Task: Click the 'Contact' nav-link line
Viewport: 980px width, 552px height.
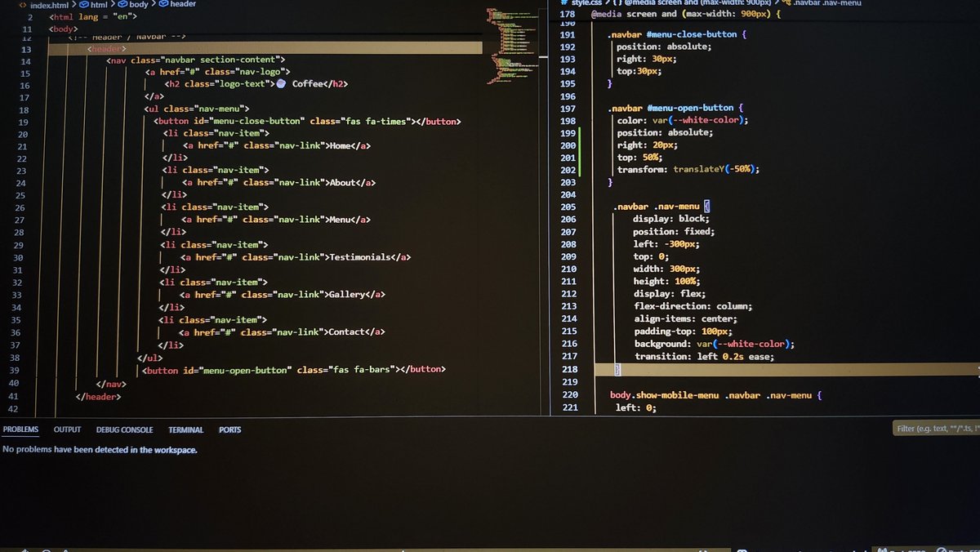Action: pos(282,332)
